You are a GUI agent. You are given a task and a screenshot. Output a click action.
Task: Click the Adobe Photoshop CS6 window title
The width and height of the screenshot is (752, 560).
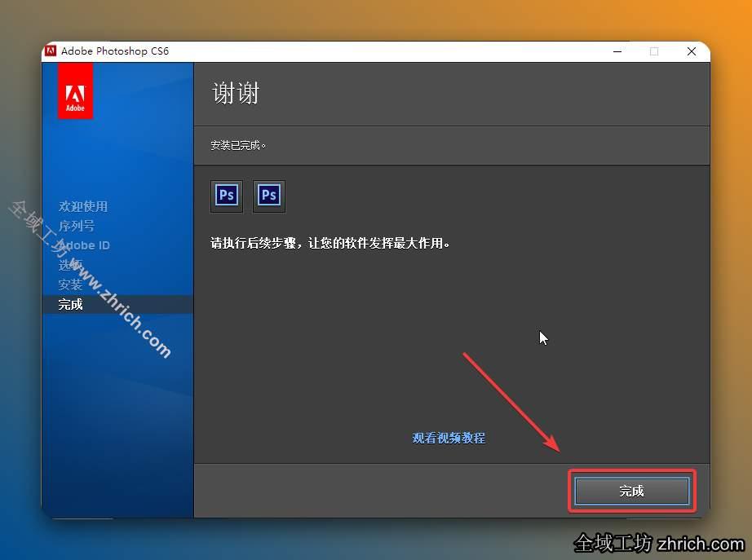[115, 51]
